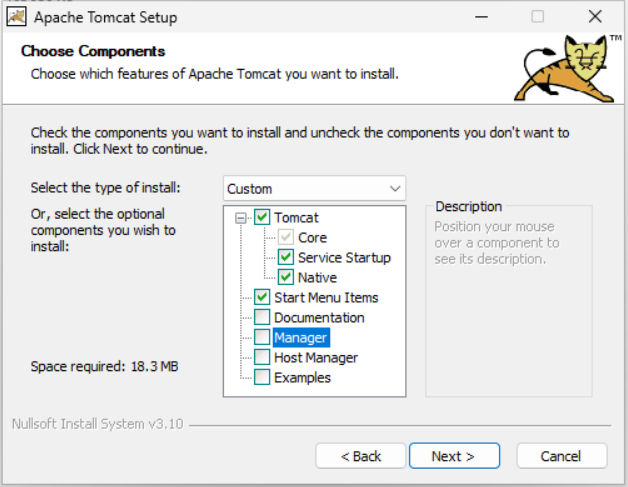Check the Manager component checkbox
The height and width of the screenshot is (487, 628).
(x=262, y=338)
